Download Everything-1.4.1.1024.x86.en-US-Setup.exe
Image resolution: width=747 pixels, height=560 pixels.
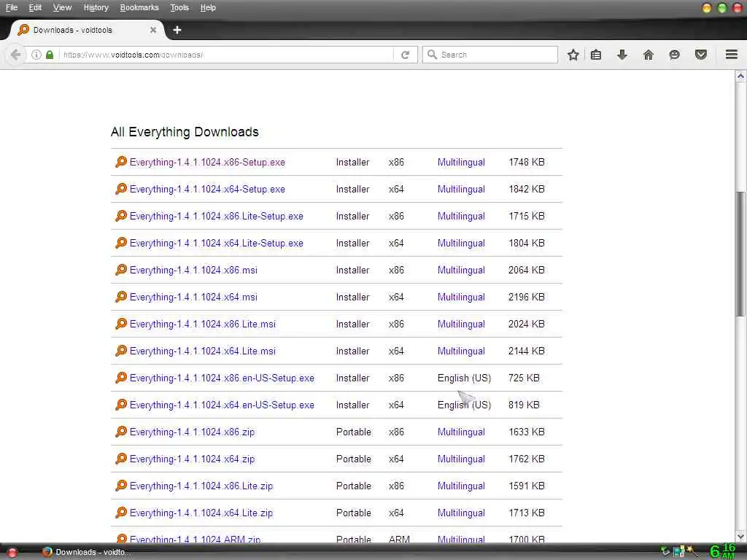(222, 378)
